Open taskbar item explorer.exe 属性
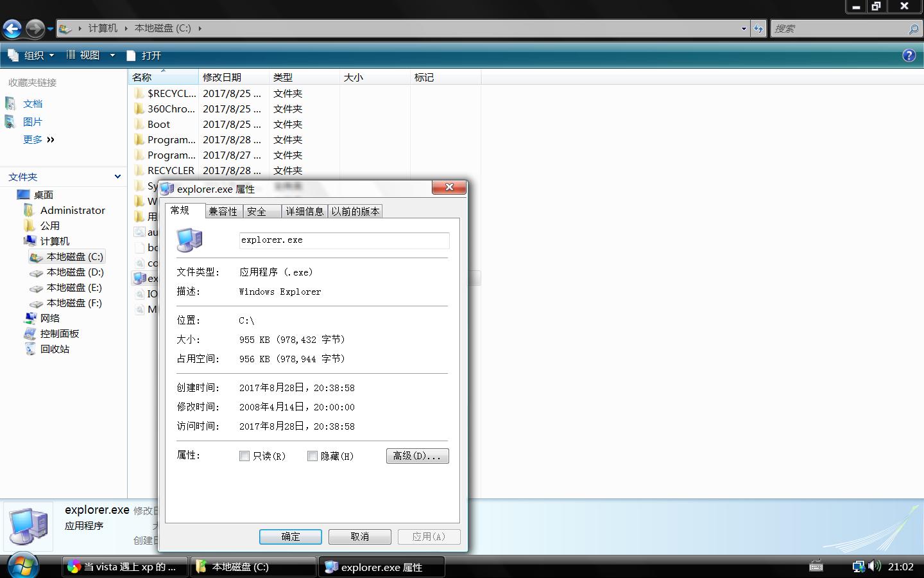This screenshot has width=924, height=578. [381, 567]
